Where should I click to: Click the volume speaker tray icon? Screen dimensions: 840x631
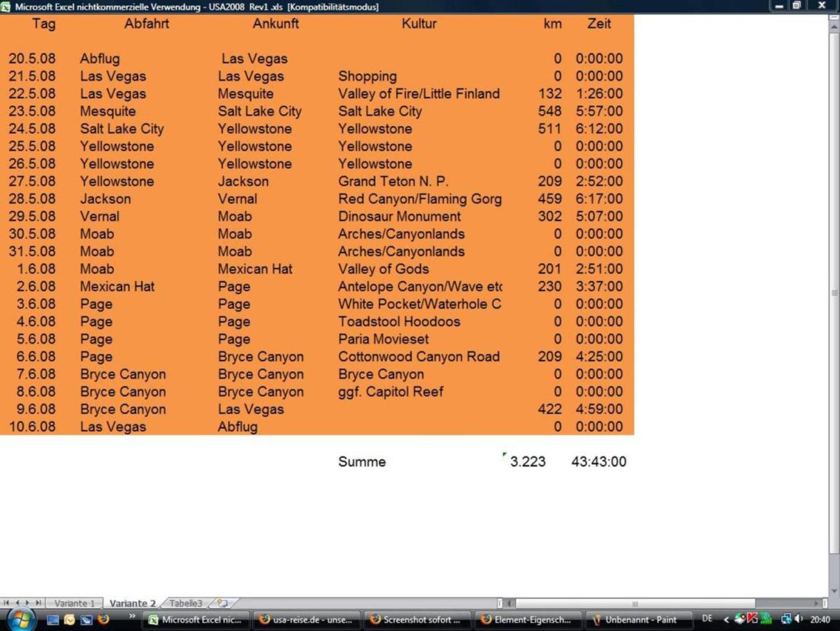(799, 620)
